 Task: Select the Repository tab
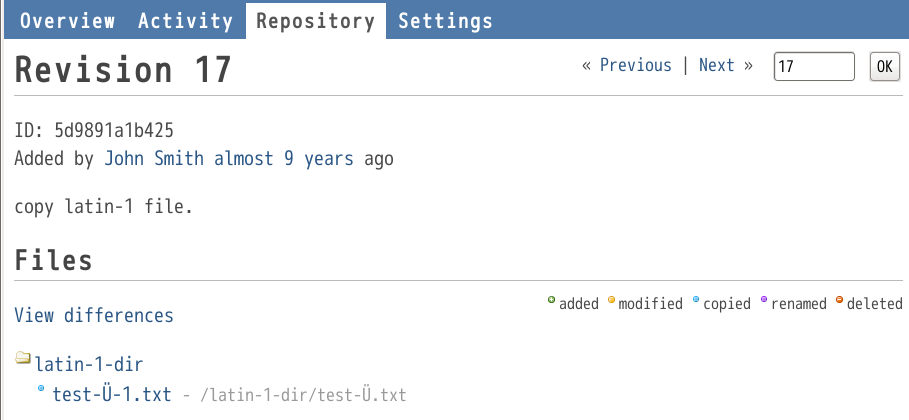pyautogui.click(x=316, y=21)
